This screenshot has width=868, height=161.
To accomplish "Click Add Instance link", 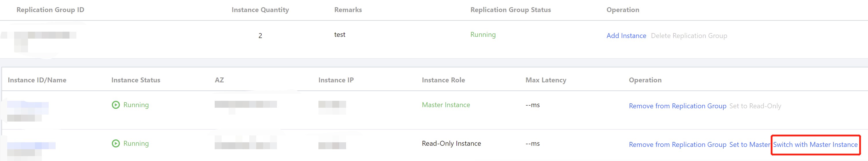I will 626,36.
